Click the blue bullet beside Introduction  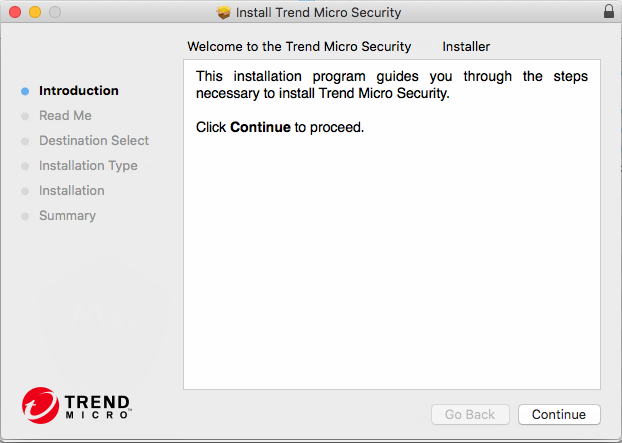(25, 91)
